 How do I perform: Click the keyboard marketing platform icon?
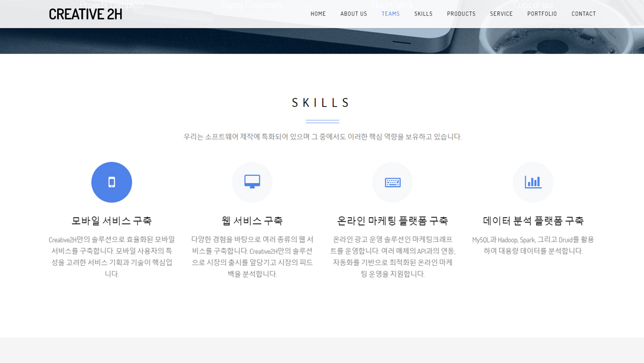[x=393, y=182]
